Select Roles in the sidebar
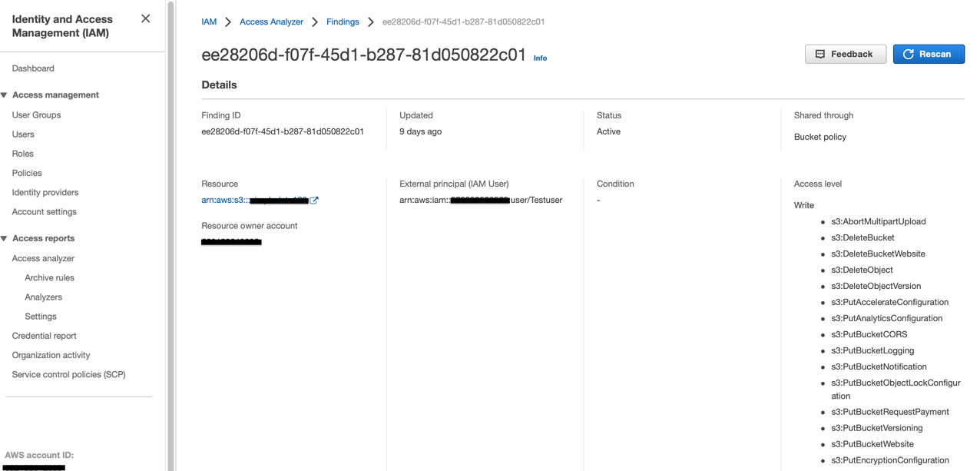 22,153
